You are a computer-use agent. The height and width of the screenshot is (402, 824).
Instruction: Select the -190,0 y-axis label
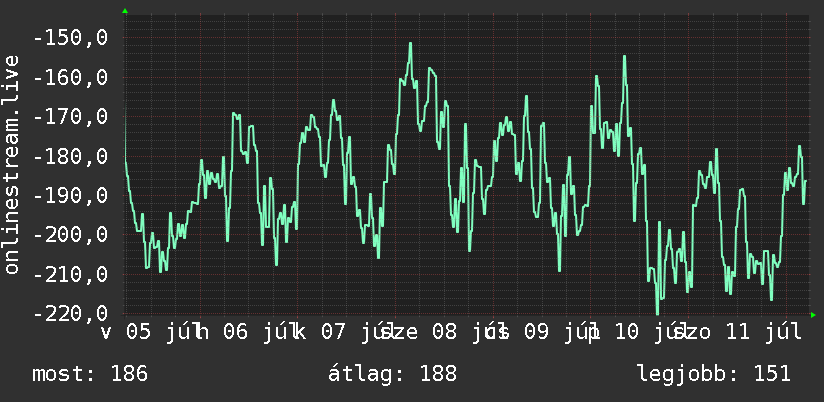point(70,196)
